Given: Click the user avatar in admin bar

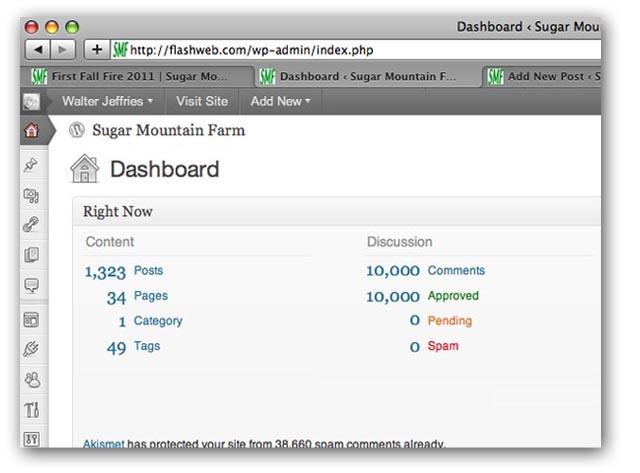Looking at the screenshot, I should (x=31, y=102).
